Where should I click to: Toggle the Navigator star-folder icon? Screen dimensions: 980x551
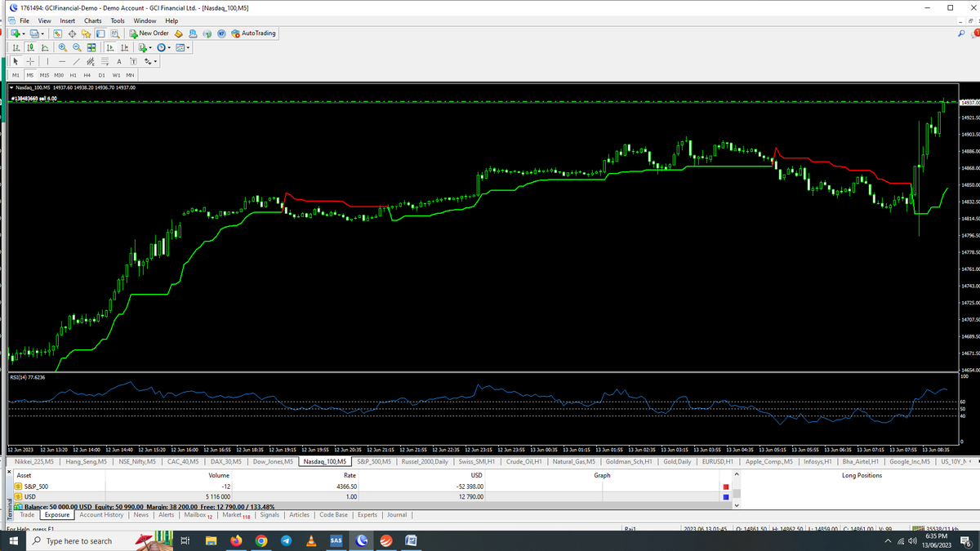(86, 33)
